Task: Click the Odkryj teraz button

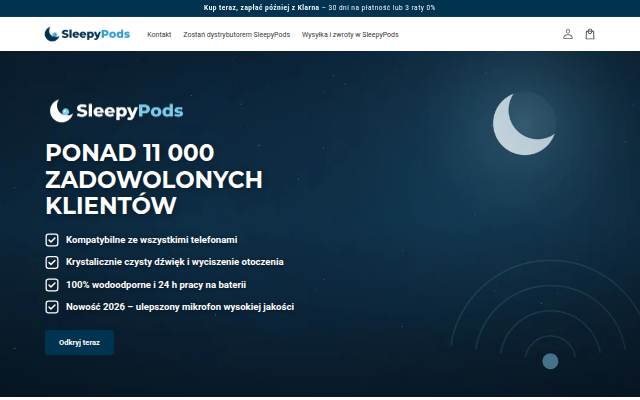Action: click(79, 342)
